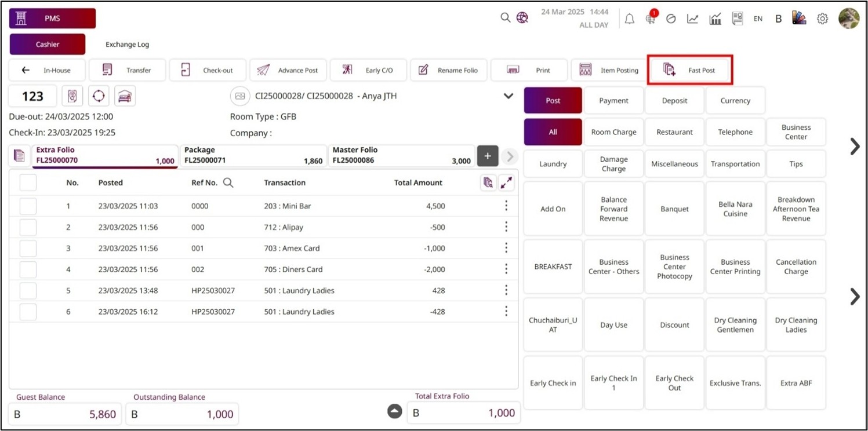Check the box for Mini Bar row
This screenshot has width=868, height=431.
tap(28, 206)
